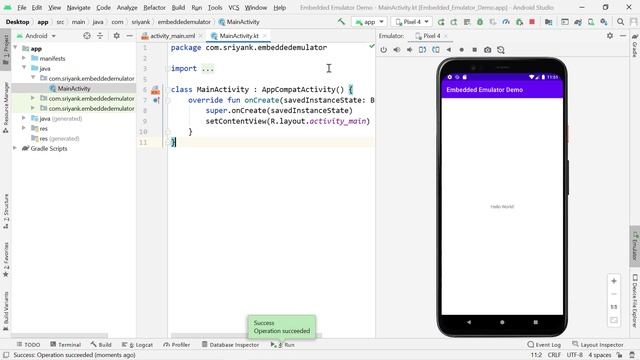Click the Attach Debugger to Android Process icon
The image size is (640, 360).
(x=519, y=22)
